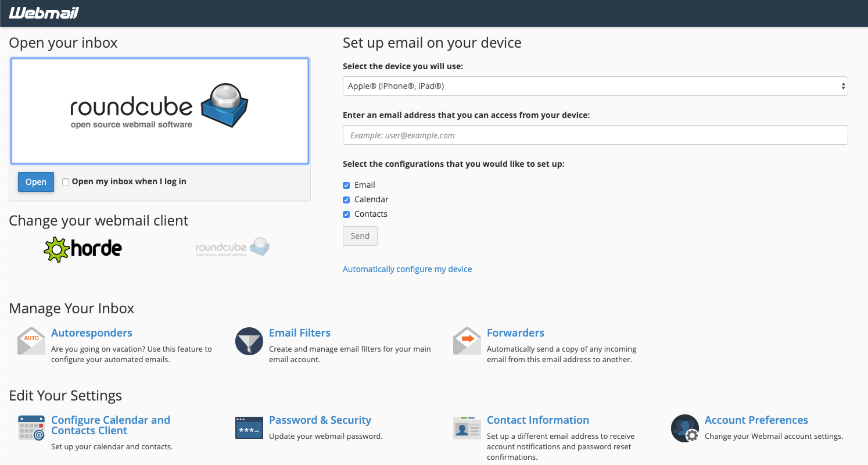Select horde as your webmail client
This screenshot has width=868, height=465.
(83, 249)
